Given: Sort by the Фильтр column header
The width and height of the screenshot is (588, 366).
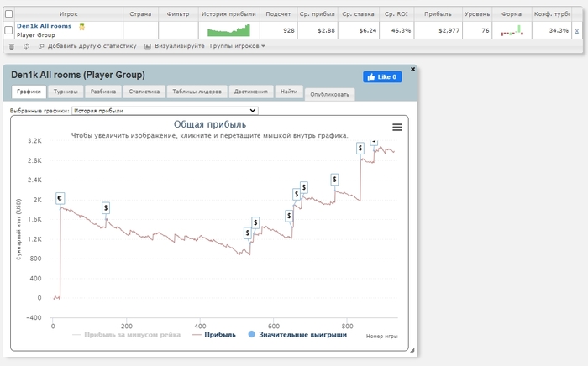Looking at the screenshot, I should pyautogui.click(x=178, y=14).
